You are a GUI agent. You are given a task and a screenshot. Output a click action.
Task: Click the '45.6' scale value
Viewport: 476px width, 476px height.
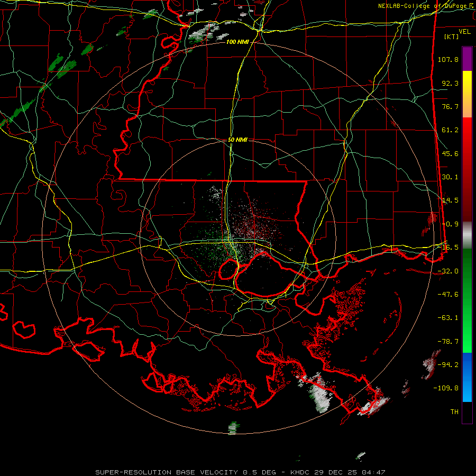click(x=450, y=153)
